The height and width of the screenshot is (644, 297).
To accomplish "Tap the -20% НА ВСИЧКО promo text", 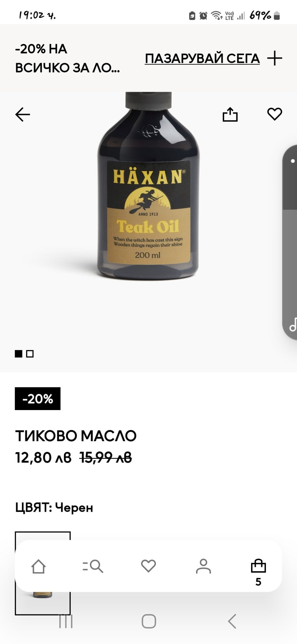I will tap(68, 58).
